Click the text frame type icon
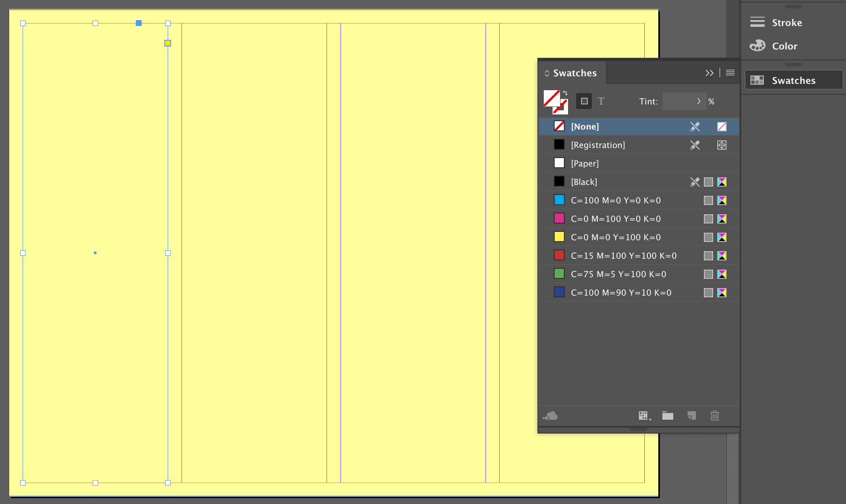 click(x=601, y=101)
